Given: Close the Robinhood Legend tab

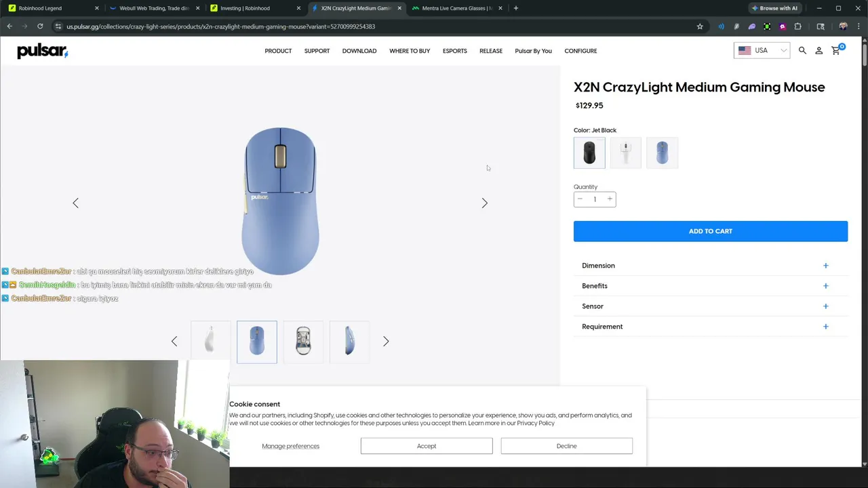Looking at the screenshot, I should (96, 8).
